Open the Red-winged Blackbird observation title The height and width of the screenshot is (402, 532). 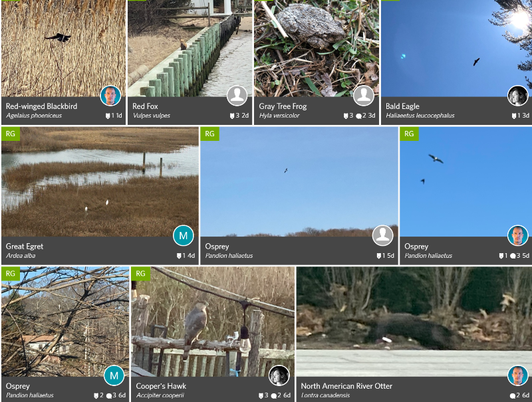click(x=41, y=106)
